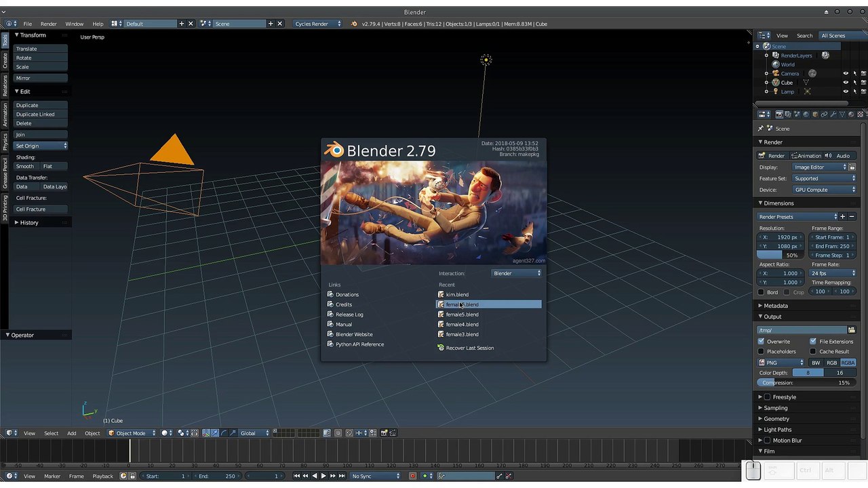This screenshot has width=868, height=488.
Task: Open the Window menu
Action: point(75,24)
